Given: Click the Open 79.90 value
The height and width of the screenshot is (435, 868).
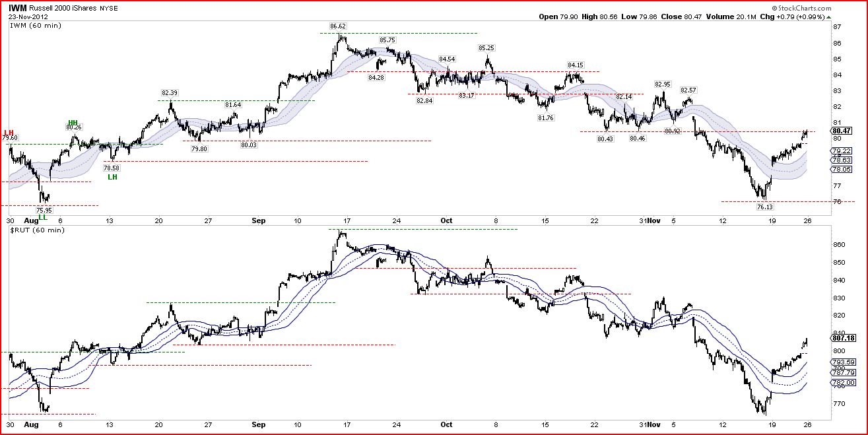Looking at the screenshot, I should click(x=558, y=17).
